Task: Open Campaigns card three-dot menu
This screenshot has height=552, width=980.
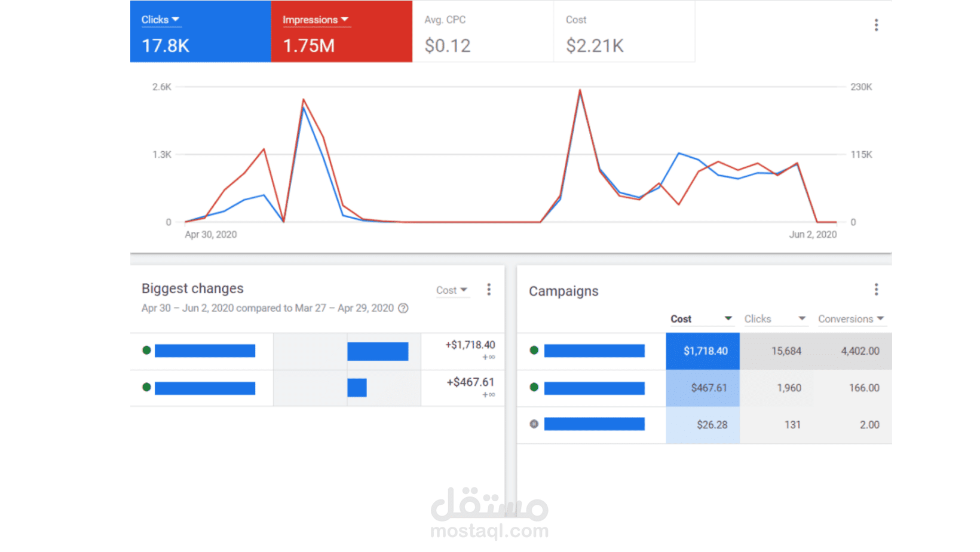Action: 876,290
